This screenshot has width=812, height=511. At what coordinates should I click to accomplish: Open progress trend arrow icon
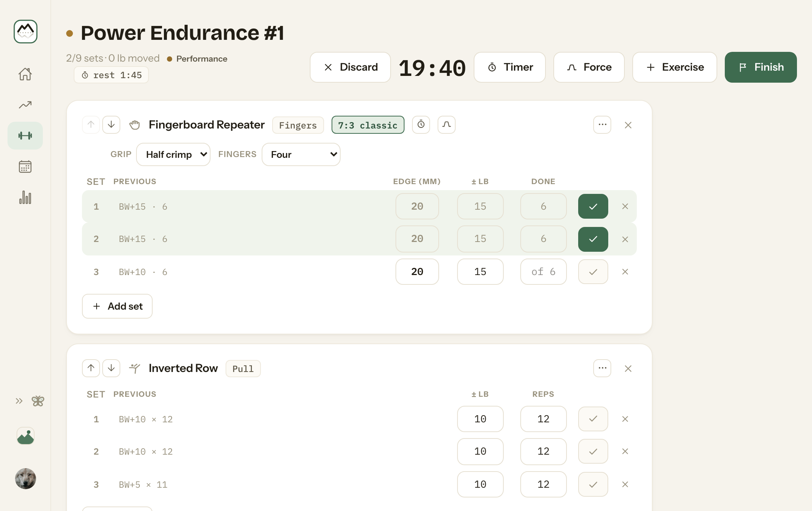(25, 105)
